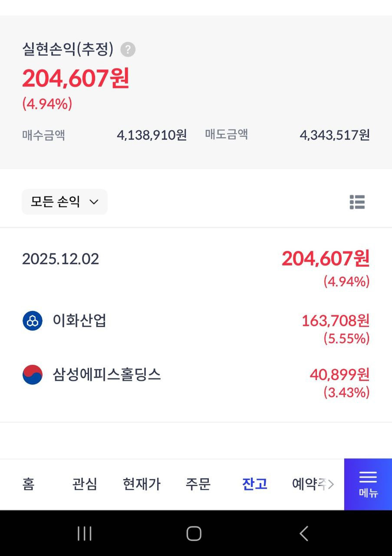This screenshot has height=556, width=392.
Task: Open the 주문 tab
Action: [198, 484]
